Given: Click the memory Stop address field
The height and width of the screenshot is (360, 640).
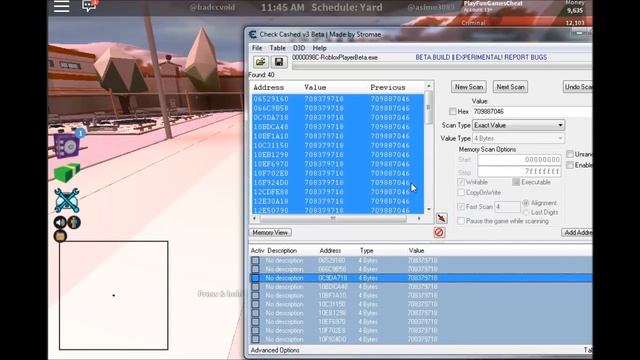Looking at the screenshot, I should pyautogui.click(x=520, y=171).
